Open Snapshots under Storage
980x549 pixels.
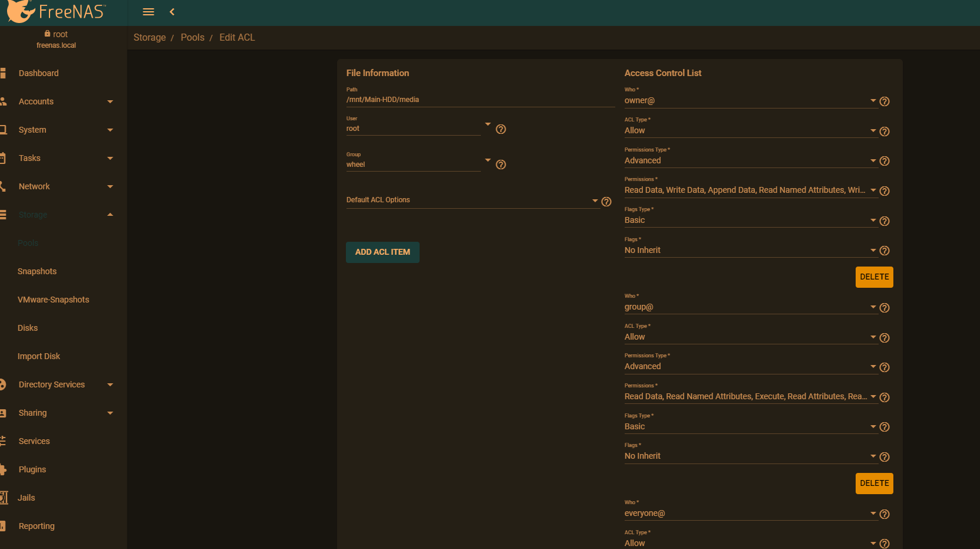tap(37, 271)
